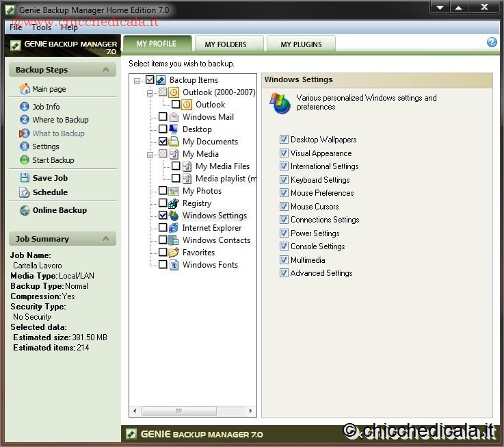The image size is (504, 447).
Task: Select Windows Fonts in the backup tree
Action: [x=210, y=265]
